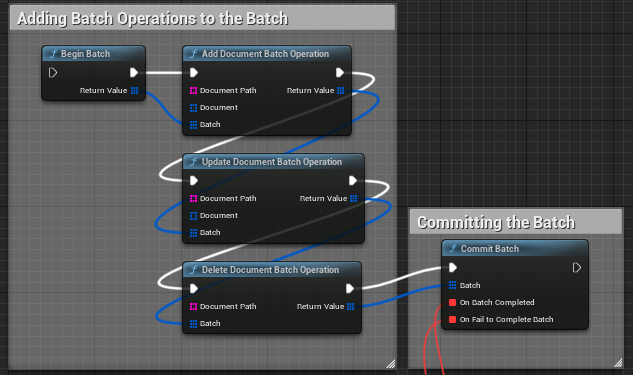
Task: Select the Add Document Batch Operation node header
Action: [267, 54]
